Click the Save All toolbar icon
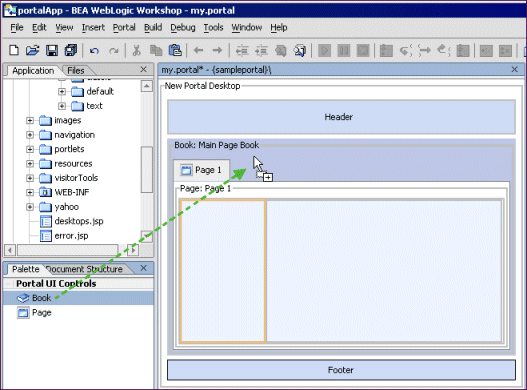The width and height of the screenshot is (527, 390). point(71,50)
